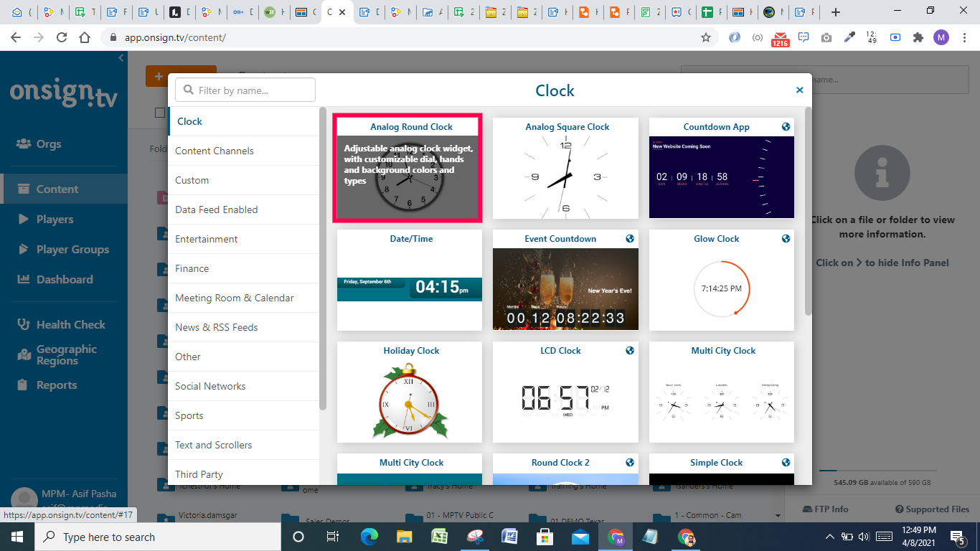
Task: Open the Custom category
Action: coord(244,180)
